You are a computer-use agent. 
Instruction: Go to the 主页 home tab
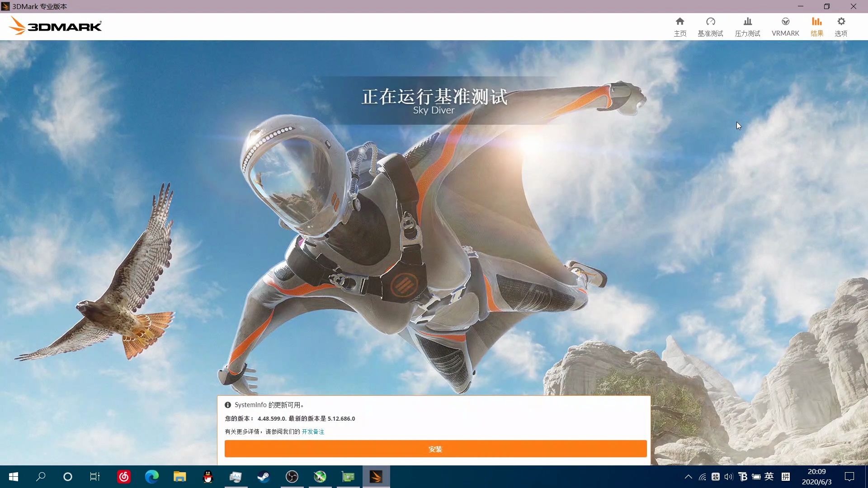[680, 27]
